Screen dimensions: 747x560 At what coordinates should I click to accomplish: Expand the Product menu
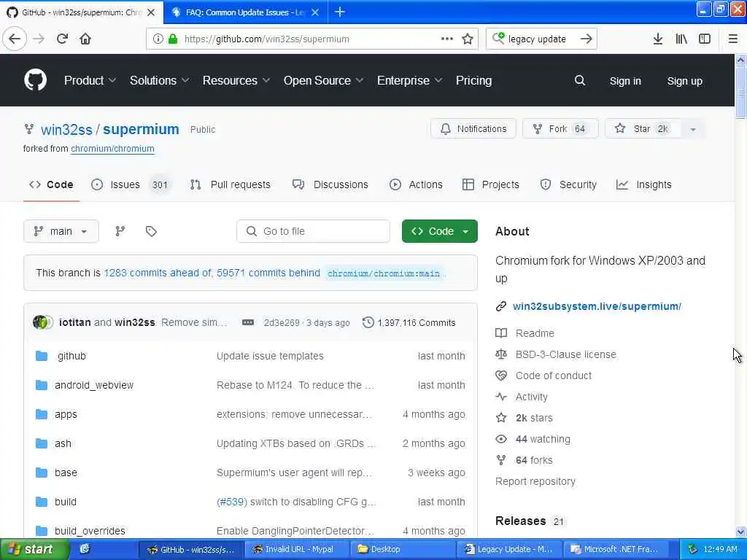(90, 80)
